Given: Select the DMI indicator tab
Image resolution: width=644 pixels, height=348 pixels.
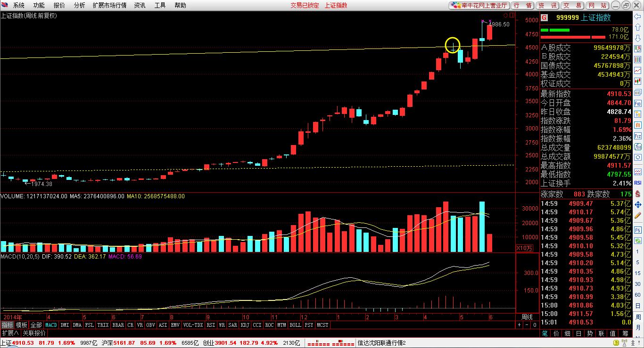Looking at the screenshot, I should [65, 325].
